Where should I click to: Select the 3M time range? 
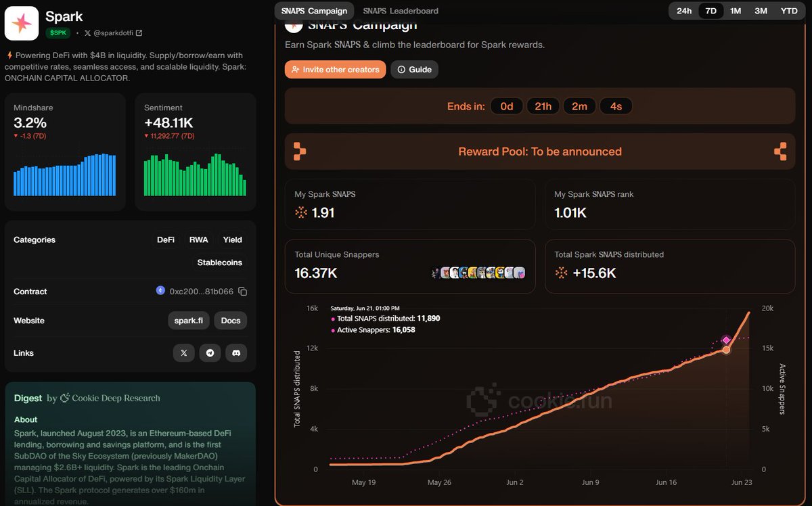tap(761, 11)
